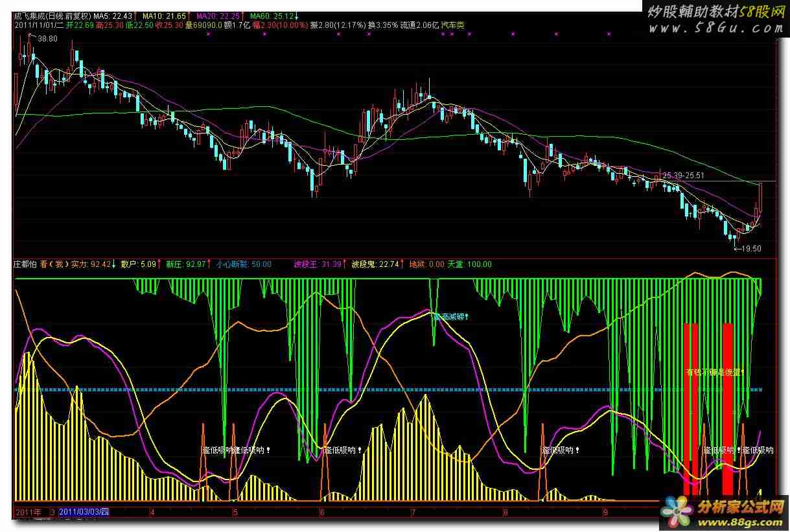Image resolution: width=790 pixels, height=532 pixels.
Task: Click the 2011年 year label on time axis
Action: (x=27, y=512)
